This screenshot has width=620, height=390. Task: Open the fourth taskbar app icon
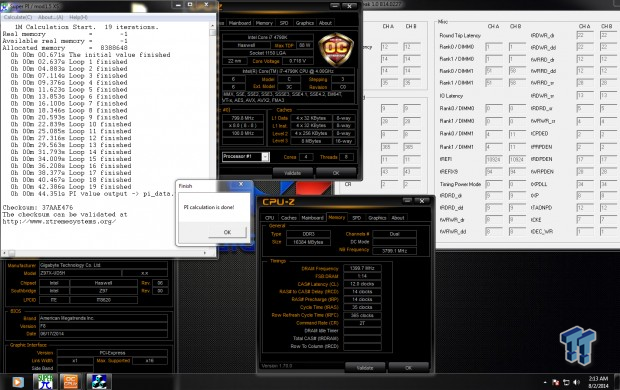pyautogui.click(x=98, y=382)
